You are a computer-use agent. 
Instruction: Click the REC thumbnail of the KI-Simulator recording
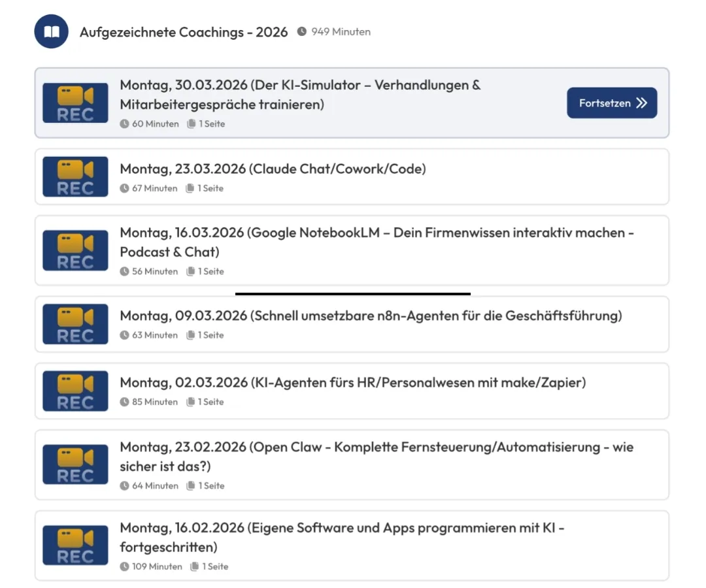pos(75,103)
